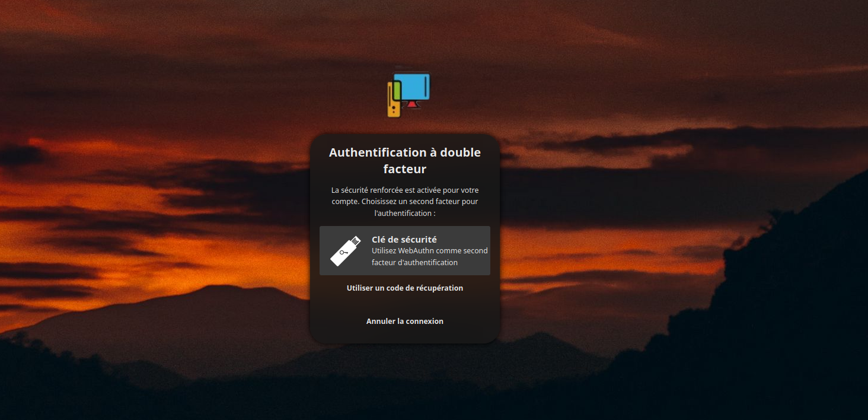Image resolution: width=868 pixels, height=420 pixels.
Task: Click the "l'authentification :" line of the description
Action: click(405, 213)
